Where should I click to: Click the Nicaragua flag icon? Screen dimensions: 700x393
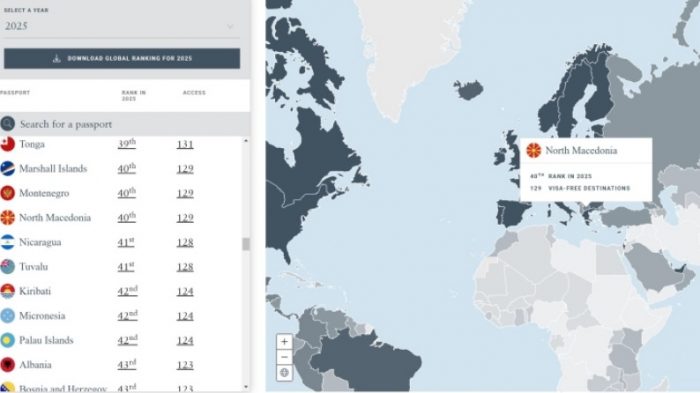(8, 242)
